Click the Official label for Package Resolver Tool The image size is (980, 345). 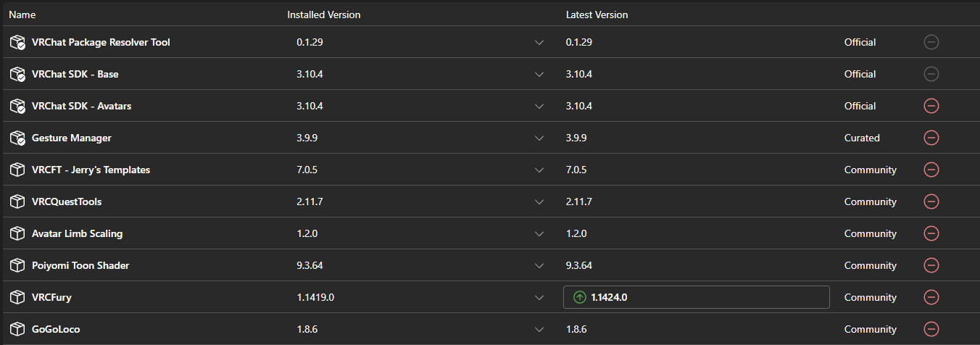click(x=860, y=42)
